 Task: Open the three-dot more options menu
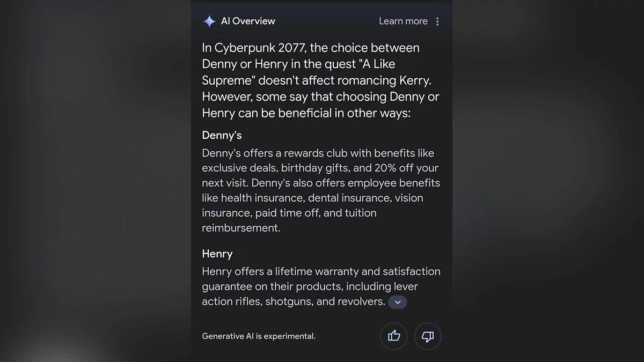click(x=437, y=21)
